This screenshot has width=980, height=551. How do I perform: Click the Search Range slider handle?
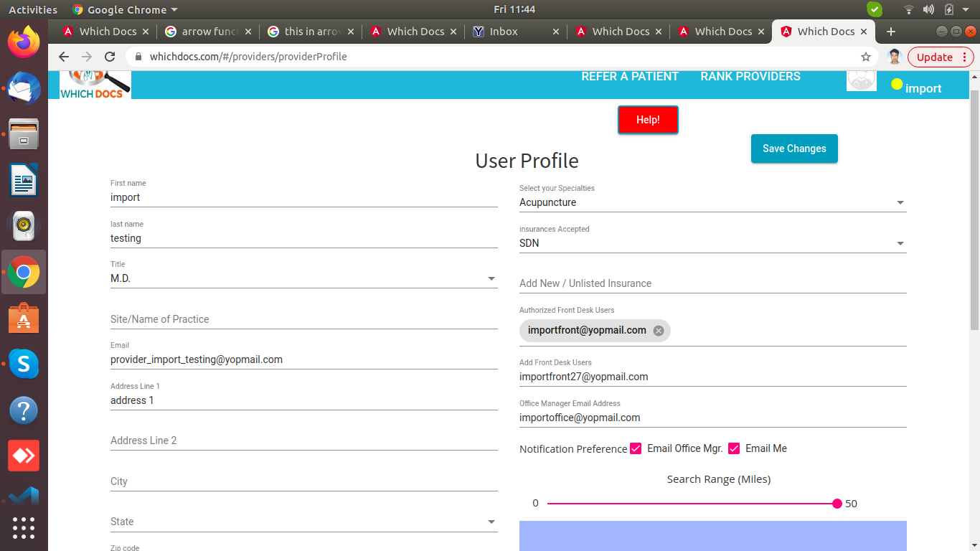tap(837, 504)
